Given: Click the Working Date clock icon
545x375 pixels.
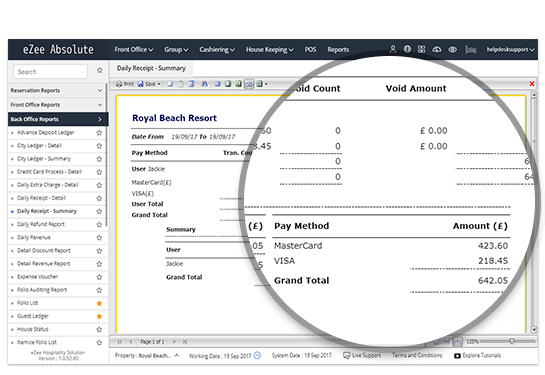Looking at the screenshot, I should [257, 355].
